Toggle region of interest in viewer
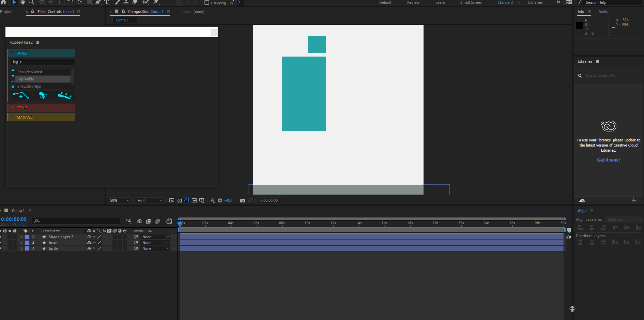This screenshot has height=320, width=644. point(194,200)
